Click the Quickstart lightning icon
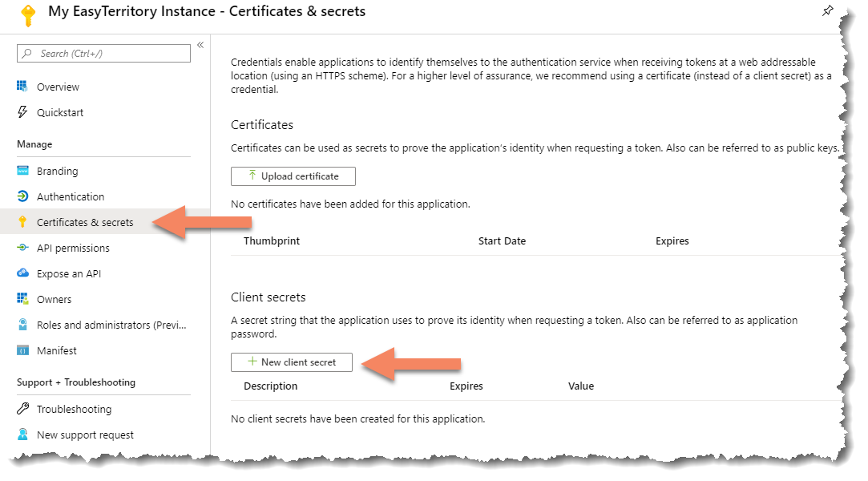868x481 pixels. click(x=22, y=112)
